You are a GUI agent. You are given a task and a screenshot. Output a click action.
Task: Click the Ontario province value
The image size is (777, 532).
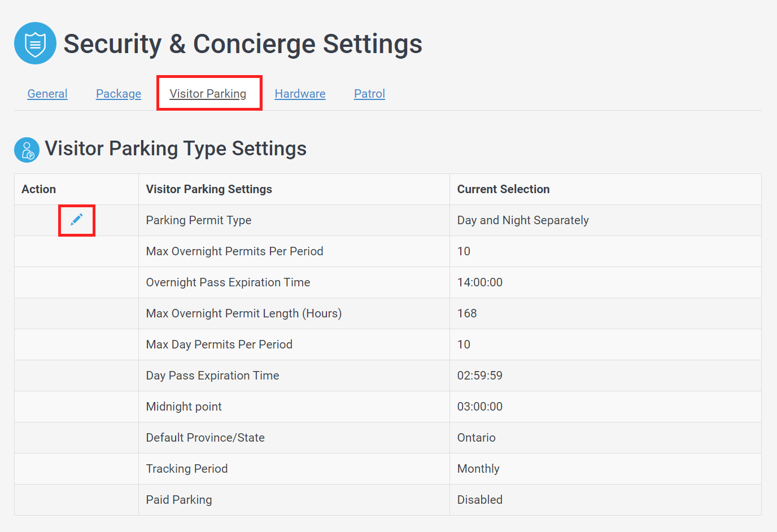(x=476, y=438)
